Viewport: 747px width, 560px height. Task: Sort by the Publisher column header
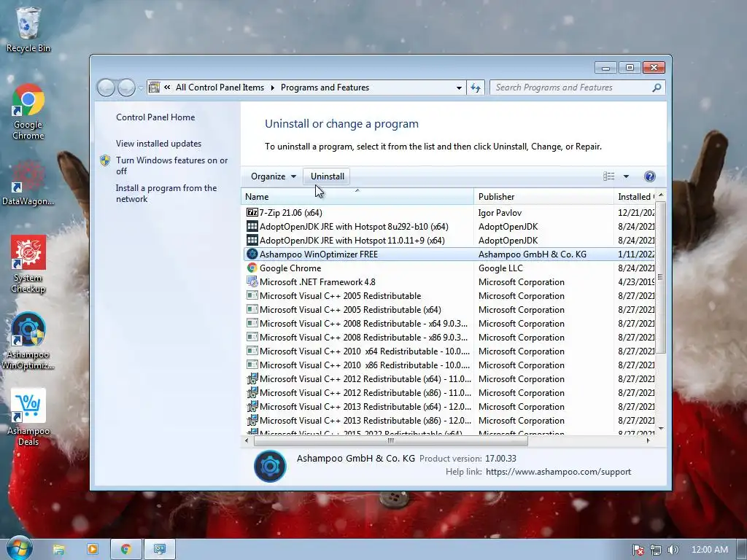point(543,197)
